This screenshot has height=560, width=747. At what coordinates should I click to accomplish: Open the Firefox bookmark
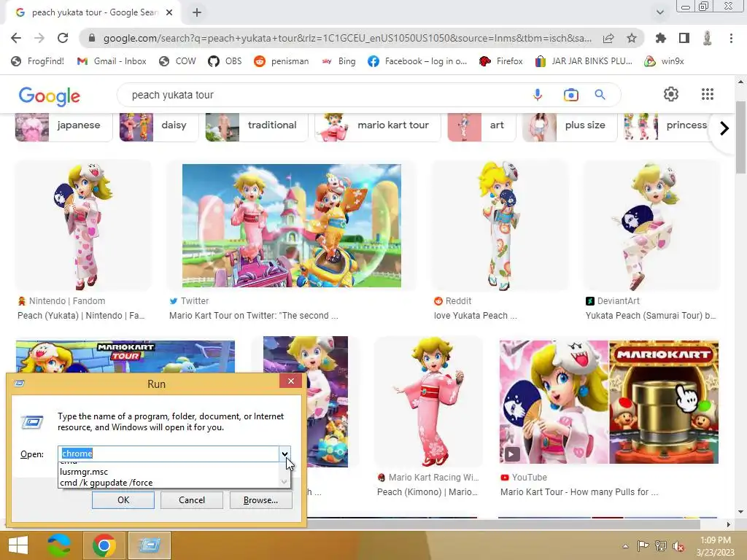pyautogui.click(x=500, y=61)
